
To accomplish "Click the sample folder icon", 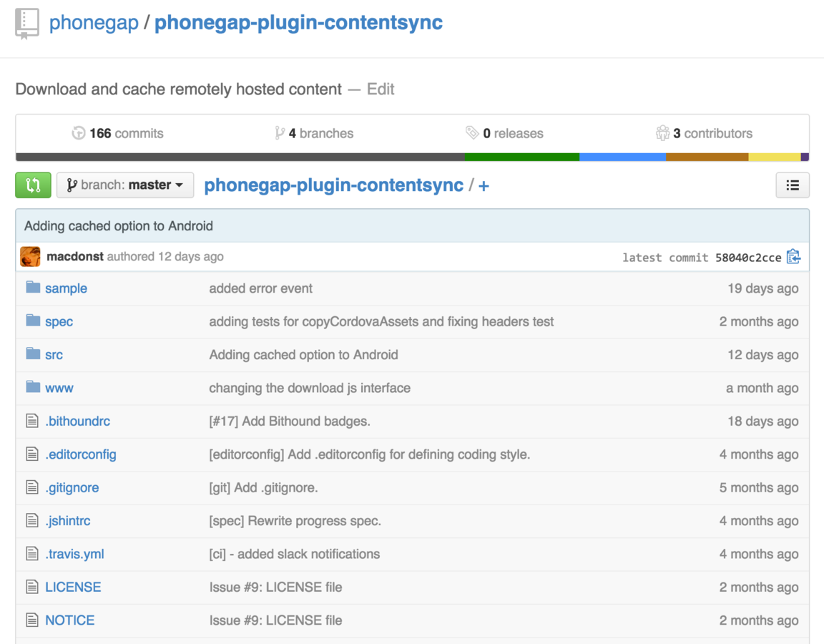I will click(33, 287).
